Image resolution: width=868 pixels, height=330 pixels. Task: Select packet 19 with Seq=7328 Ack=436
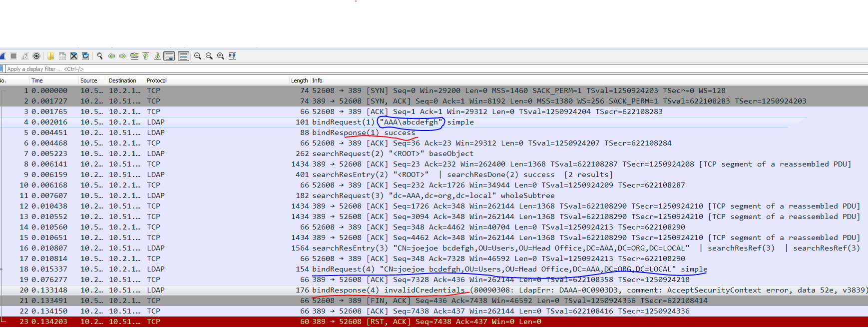pyautogui.click(x=434, y=279)
